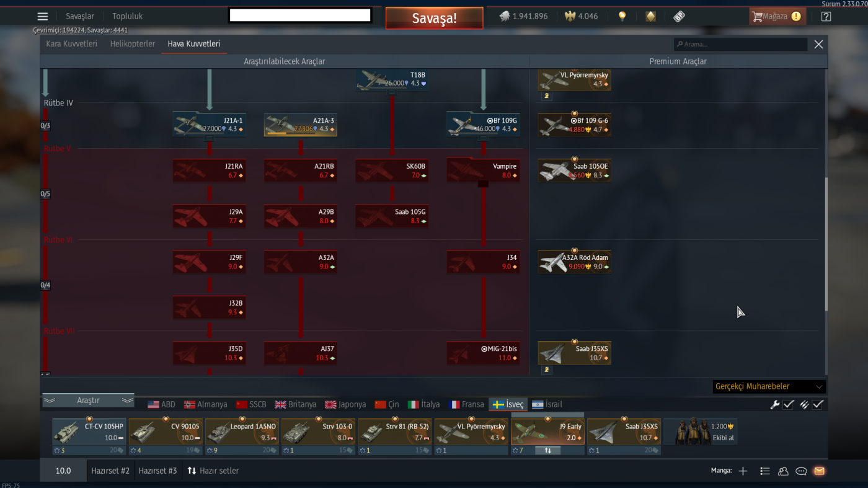Select the İtalya nation tab
Image resolution: width=868 pixels, height=488 pixels.
click(x=424, y=404)
